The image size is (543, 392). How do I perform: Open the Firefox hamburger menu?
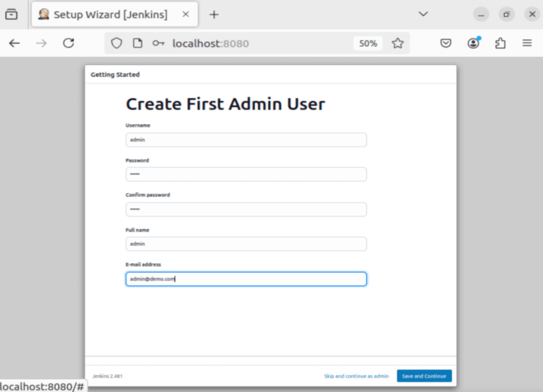click(x=527, y=43)
